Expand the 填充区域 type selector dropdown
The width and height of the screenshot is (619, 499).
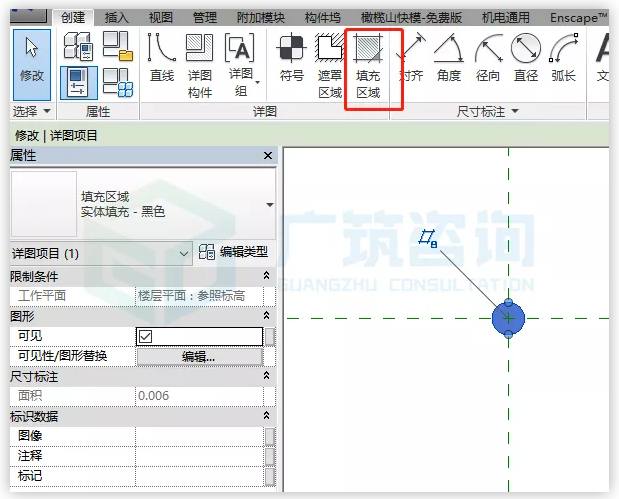pyautogui.click(x=269, y=204)
